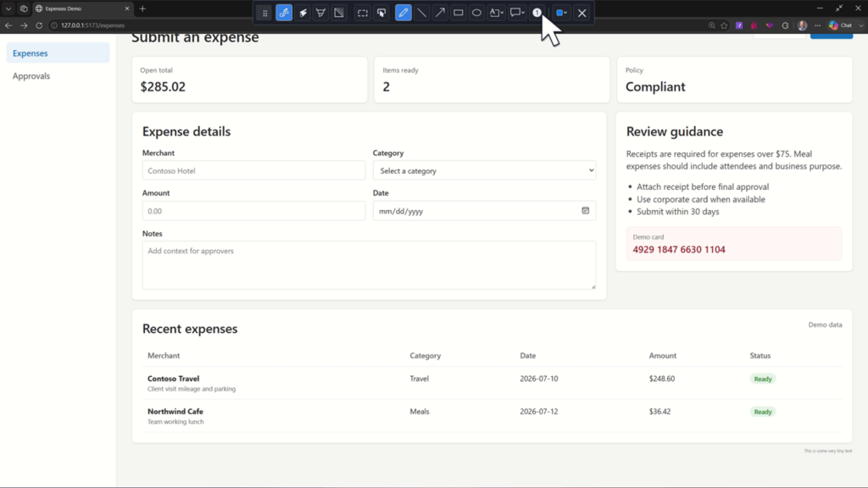
Task: Close the Expenses Demo tab
Action: pos(127,8)
